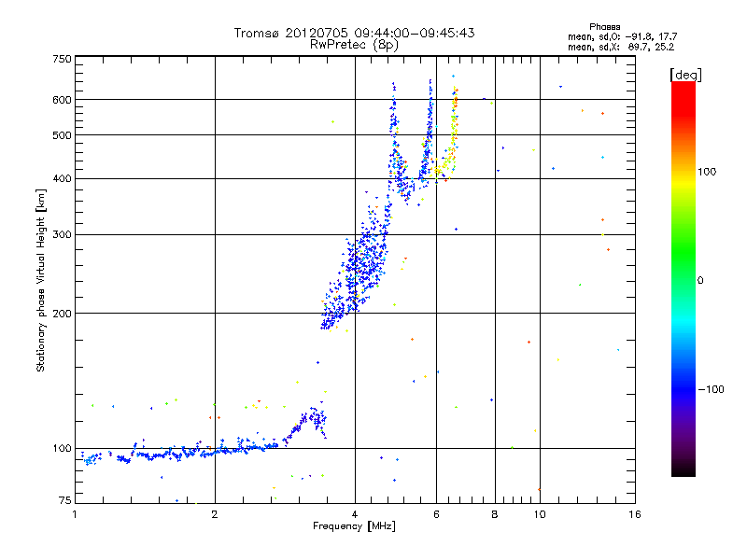Click the x-axis tick label '16'
The image size is (747, 560).
pyautogui.click(x=635, y=514)
